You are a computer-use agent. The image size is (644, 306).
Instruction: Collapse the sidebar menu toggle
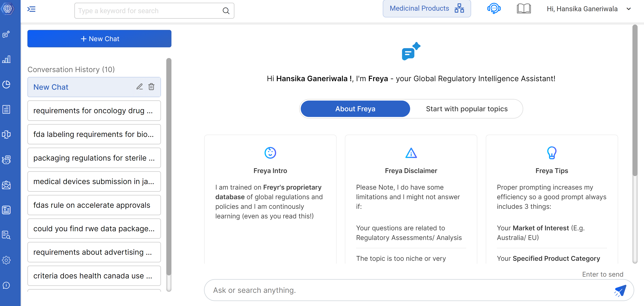click(31, 9)
